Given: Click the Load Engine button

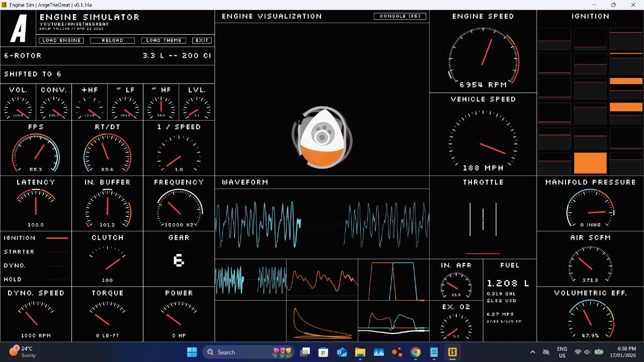Looking at the screenshot, I should coord(61,40).
